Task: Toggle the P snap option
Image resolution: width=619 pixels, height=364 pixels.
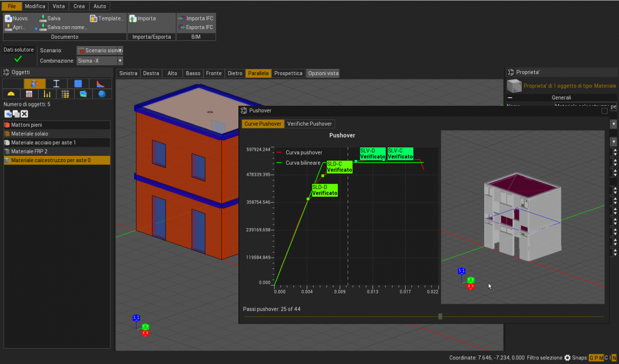Action: click(596, 358)
